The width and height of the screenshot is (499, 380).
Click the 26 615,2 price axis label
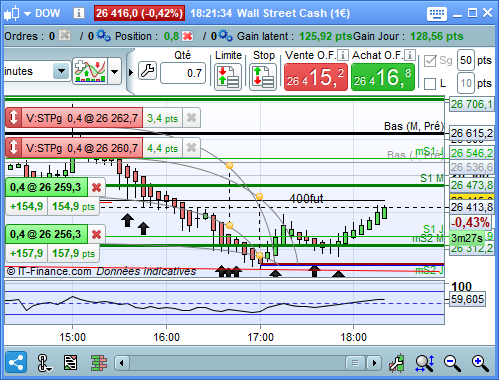pos(472,133)
